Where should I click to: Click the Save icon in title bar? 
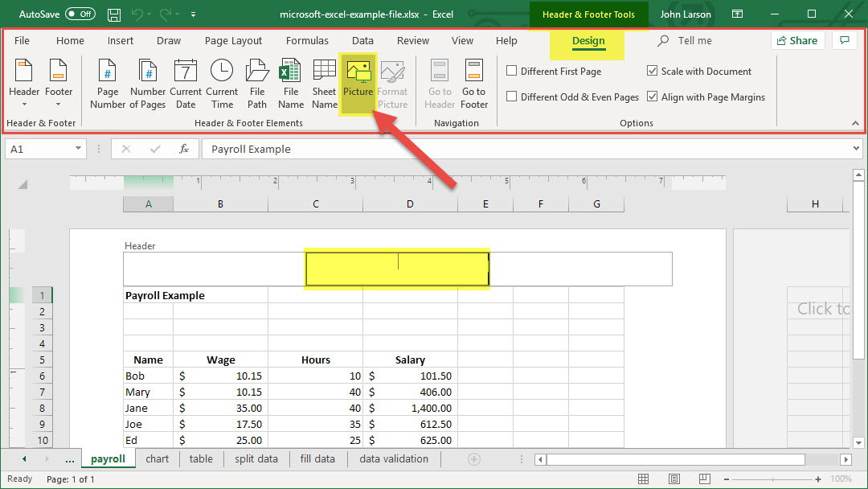[x=114, y=14]
